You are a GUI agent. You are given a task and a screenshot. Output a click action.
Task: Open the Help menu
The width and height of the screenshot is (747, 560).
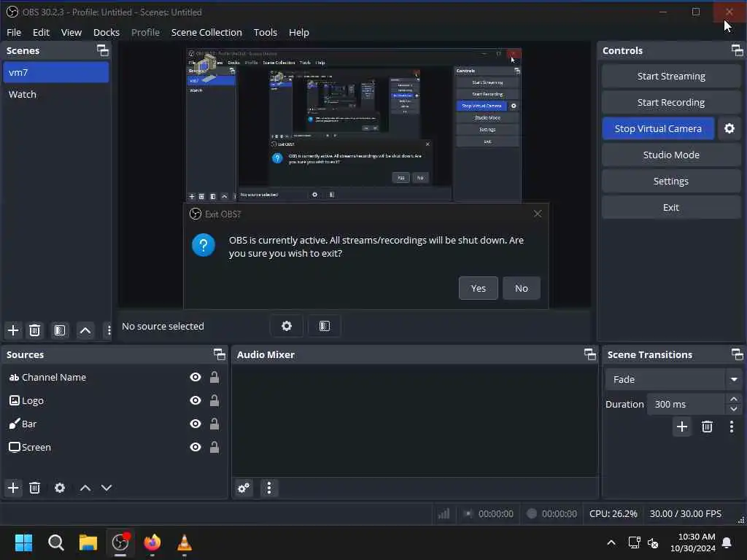[298, 32]
